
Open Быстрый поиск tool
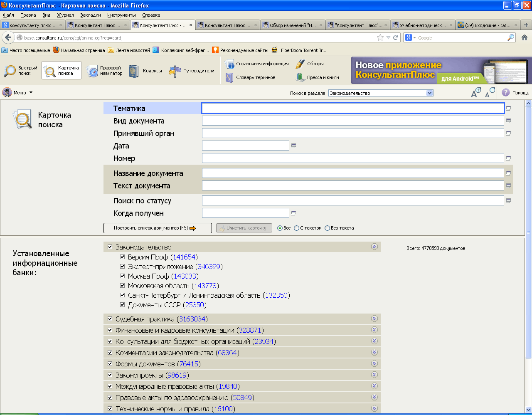20,71
